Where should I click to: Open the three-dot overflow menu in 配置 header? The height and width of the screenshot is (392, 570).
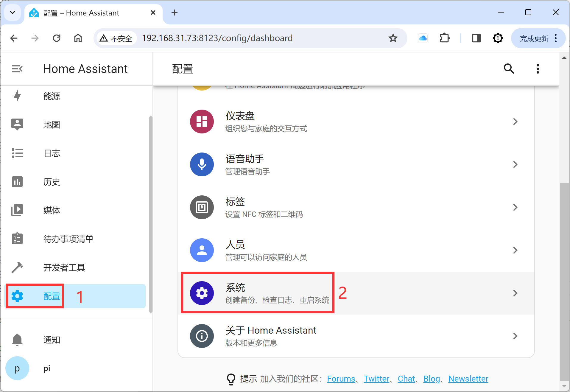pos(538,69)
